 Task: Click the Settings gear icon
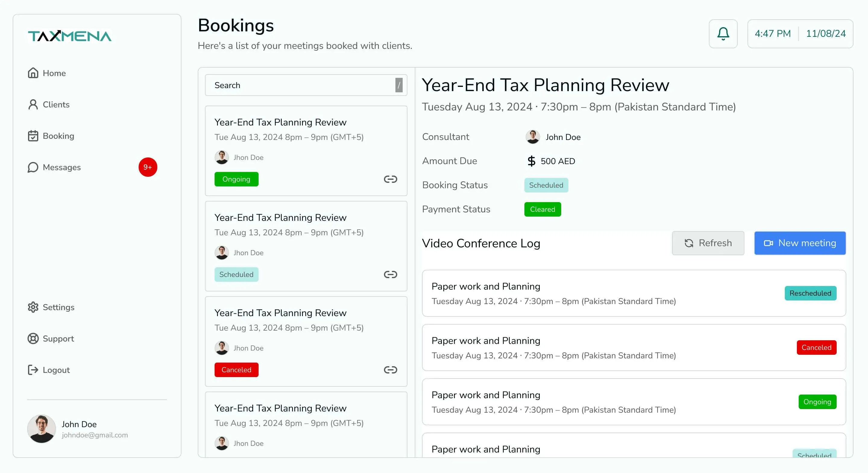33,307
